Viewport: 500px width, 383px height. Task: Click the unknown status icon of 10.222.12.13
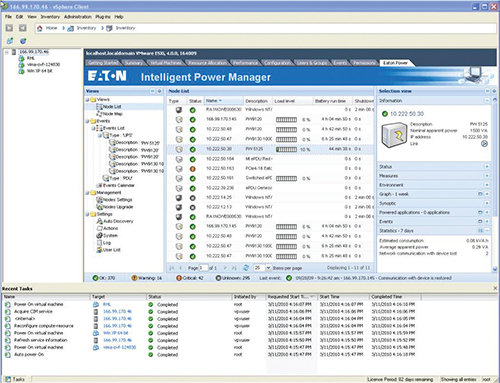pos(193,207)
